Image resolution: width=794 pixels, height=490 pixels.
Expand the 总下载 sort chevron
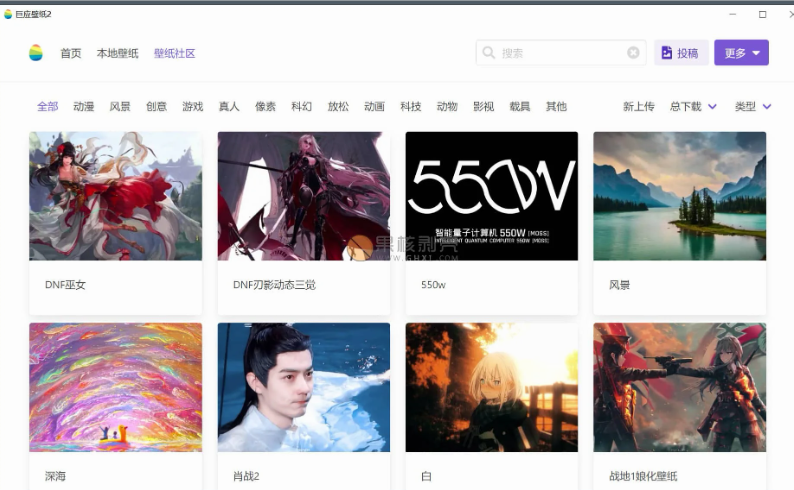click(x=712, y=106)
